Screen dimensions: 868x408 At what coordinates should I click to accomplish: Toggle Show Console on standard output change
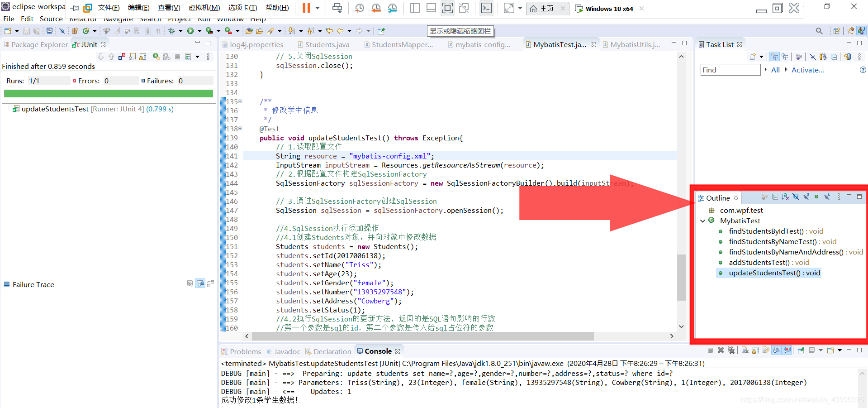777,350
